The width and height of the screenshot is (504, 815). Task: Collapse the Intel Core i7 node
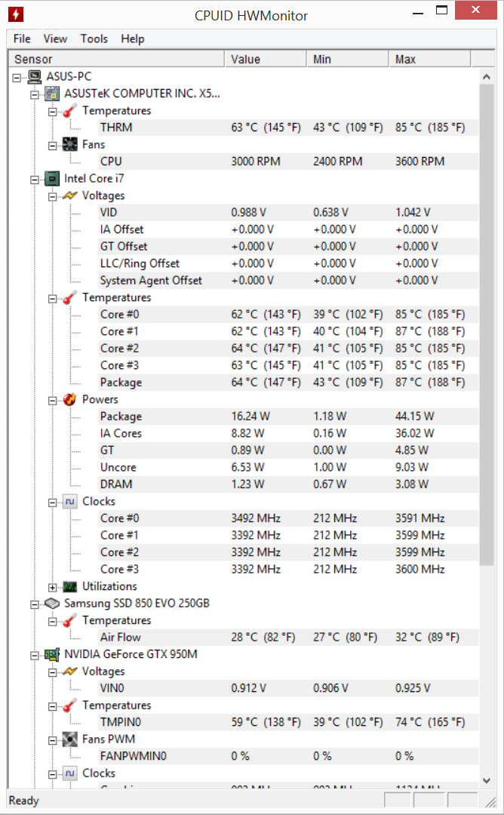pyautogui.click(x=35, y=180)
